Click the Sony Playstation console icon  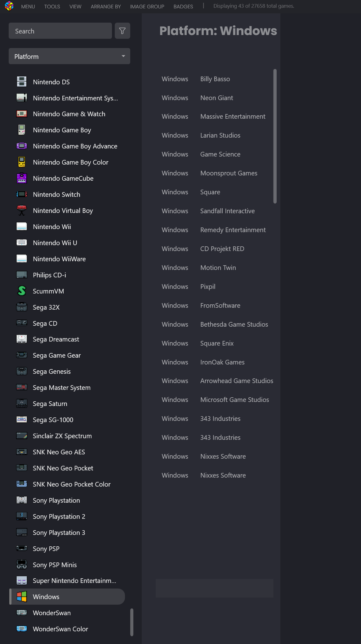(x=22, y=501)
